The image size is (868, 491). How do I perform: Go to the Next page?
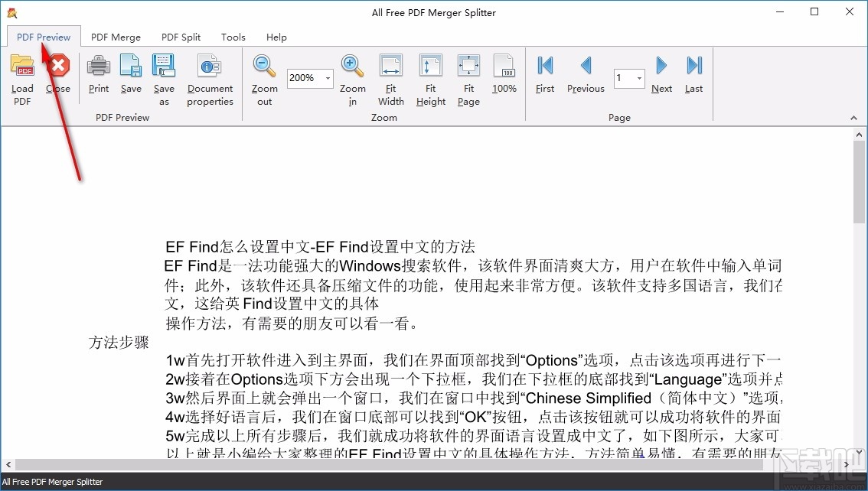tap(661, 76)
